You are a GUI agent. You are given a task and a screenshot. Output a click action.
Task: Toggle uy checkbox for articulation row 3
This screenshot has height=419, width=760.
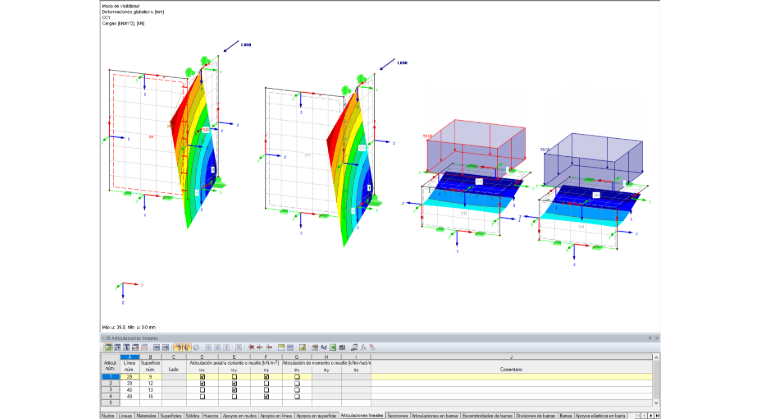pyautogui.click(x=234, y=390)
